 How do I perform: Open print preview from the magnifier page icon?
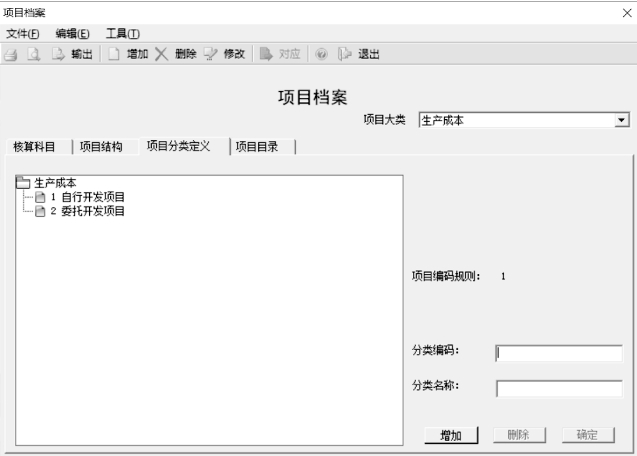point(34,54)
